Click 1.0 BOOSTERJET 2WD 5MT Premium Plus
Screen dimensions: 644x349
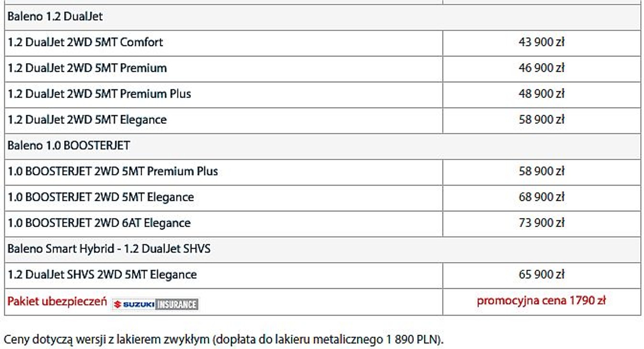click(112, 172)
